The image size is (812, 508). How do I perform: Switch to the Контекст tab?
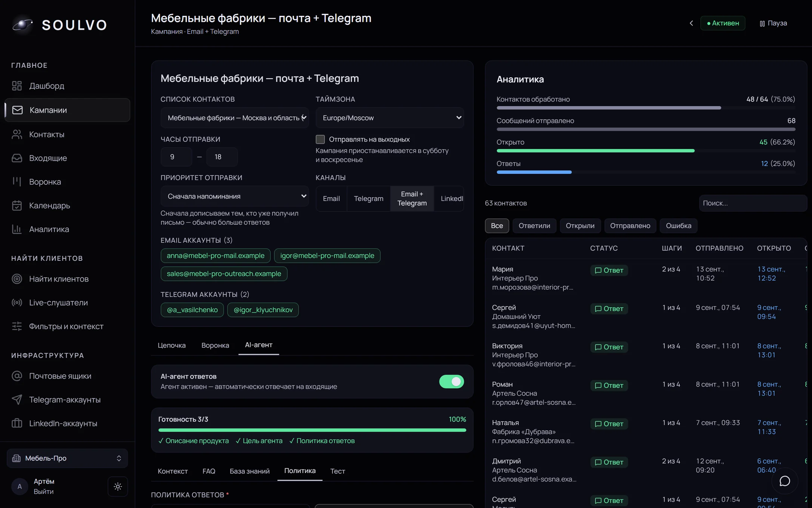[173, 471]
